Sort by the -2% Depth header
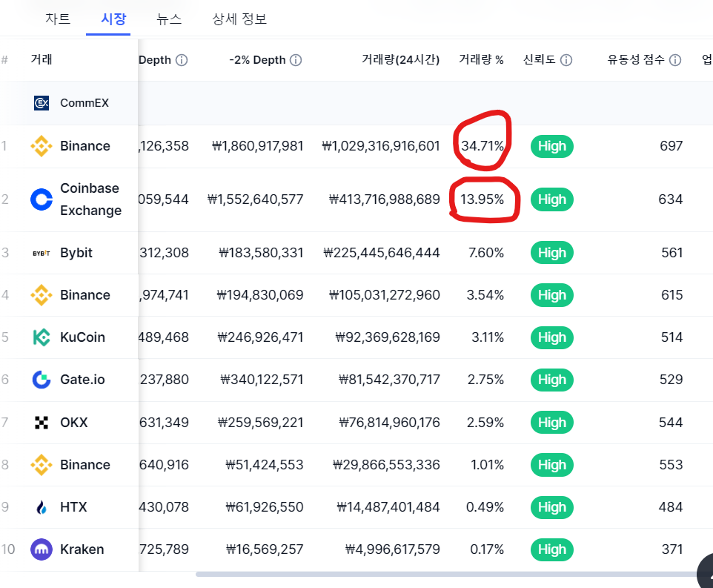Viewport: 713px width, 588px height. (x=257, y=60)
